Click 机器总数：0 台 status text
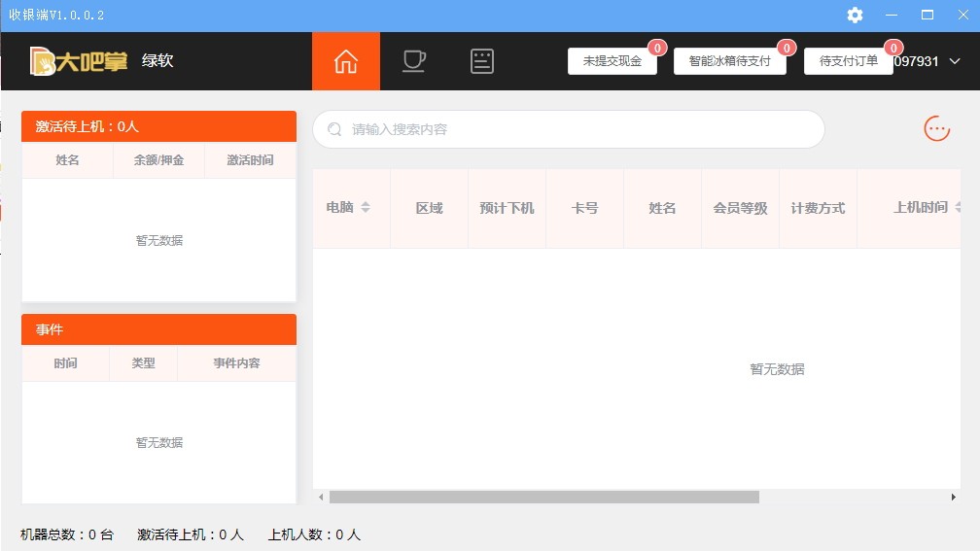 67,534
